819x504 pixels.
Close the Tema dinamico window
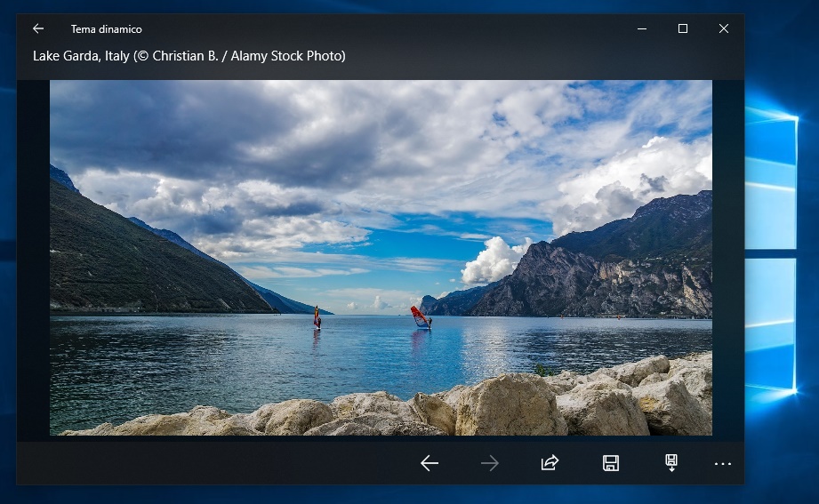point(724,28)
